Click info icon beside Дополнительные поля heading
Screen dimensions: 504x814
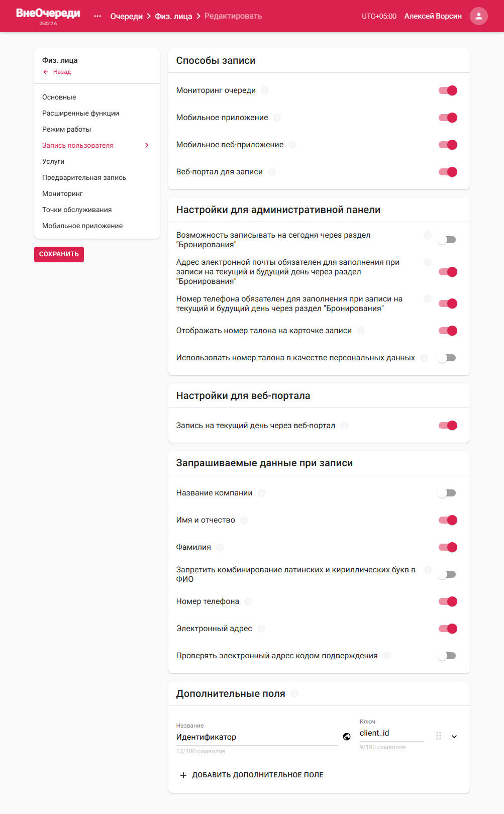pyautogui.click(x=294, y=693)
